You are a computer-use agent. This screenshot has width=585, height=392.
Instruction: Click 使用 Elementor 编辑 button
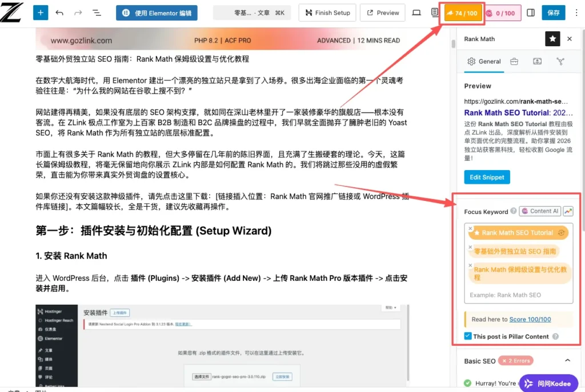[x=157, y=13]
